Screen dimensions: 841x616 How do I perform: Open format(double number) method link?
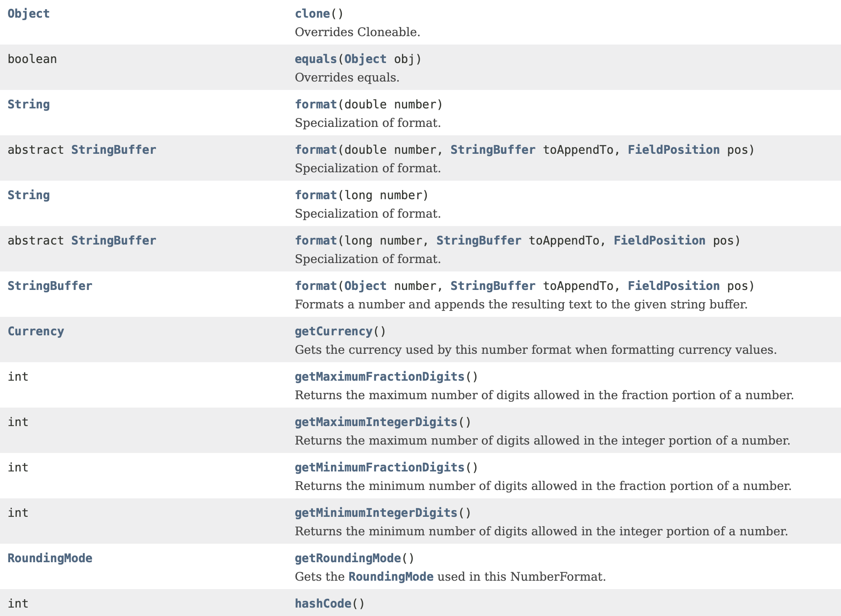(x=315, y=105)
